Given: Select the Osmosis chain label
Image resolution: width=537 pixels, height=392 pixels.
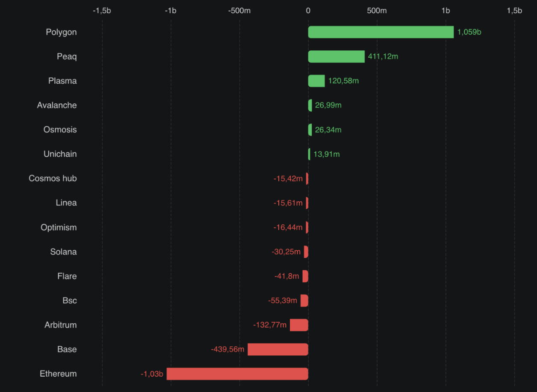Looking at the screenshot, I should point(60,129).
